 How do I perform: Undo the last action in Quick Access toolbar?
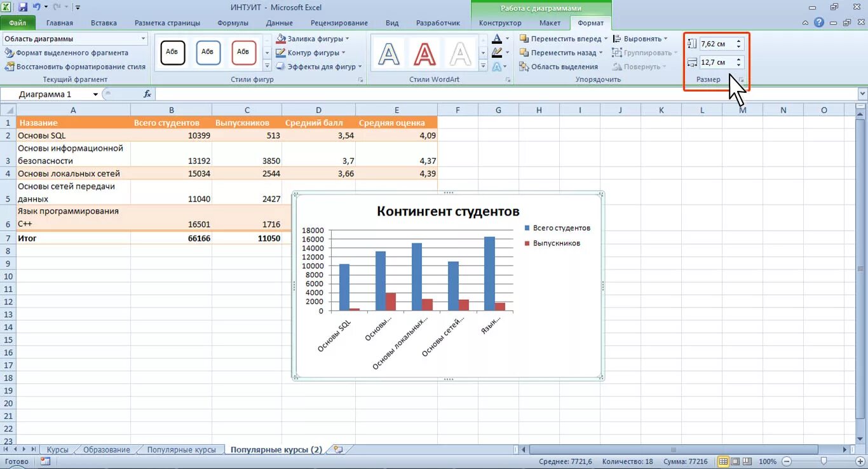36,8
